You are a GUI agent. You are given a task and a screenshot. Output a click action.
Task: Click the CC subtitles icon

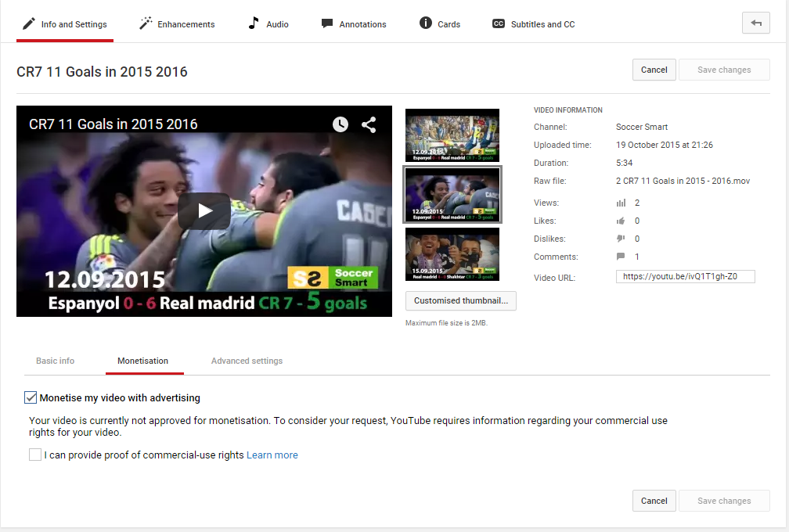(x=498, y=23)
